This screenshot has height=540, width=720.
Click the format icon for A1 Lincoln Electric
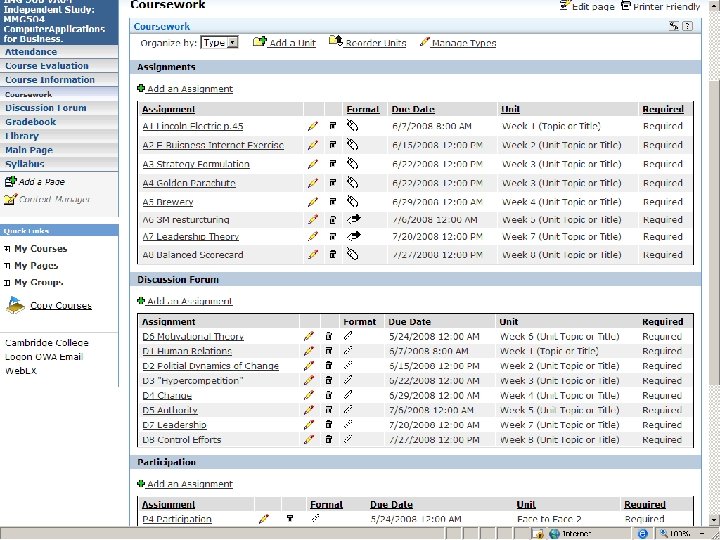(352, 125)
